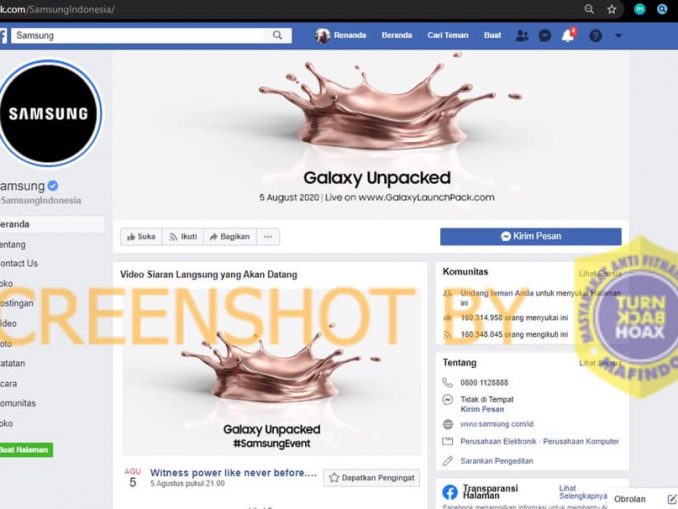The height and width of the screenshot is (509, 678).
Task: Select Tentang in page sidebar
Action: point(13,245)
